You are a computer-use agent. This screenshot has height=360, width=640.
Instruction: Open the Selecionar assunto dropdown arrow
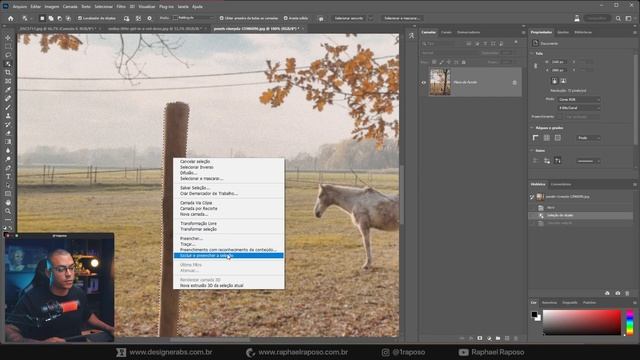(x=371, y=18)
